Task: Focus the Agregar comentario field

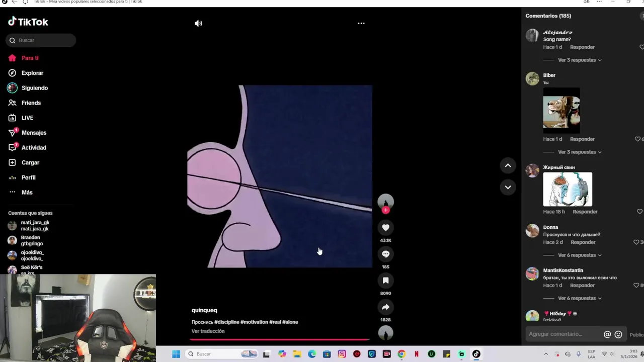Action: coord(563,334)
